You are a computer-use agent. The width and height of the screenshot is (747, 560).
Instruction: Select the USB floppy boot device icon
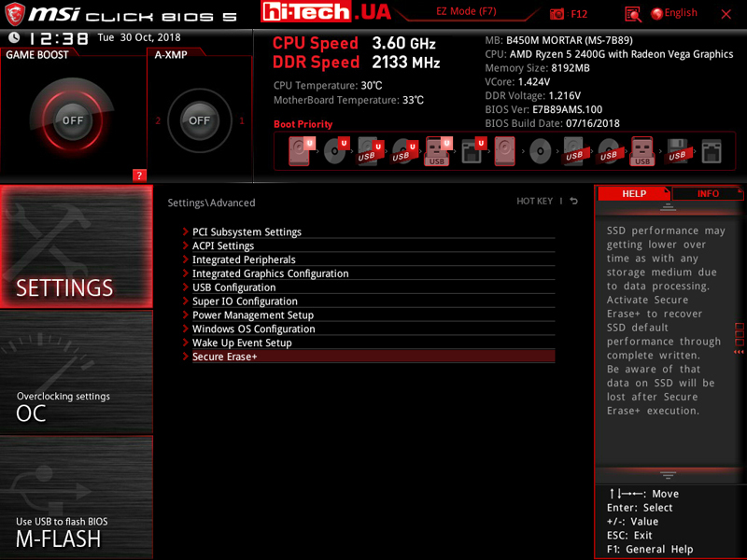coord(676,151)
